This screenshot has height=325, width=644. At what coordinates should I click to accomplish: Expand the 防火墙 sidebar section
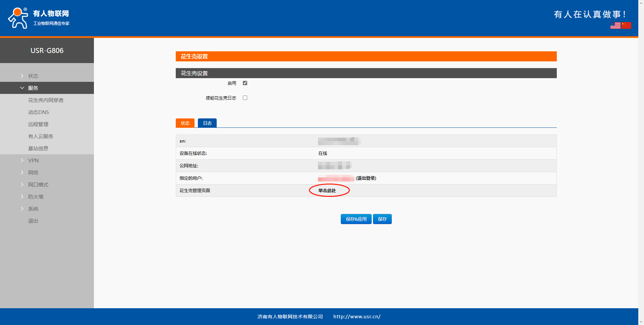(36, 197)
